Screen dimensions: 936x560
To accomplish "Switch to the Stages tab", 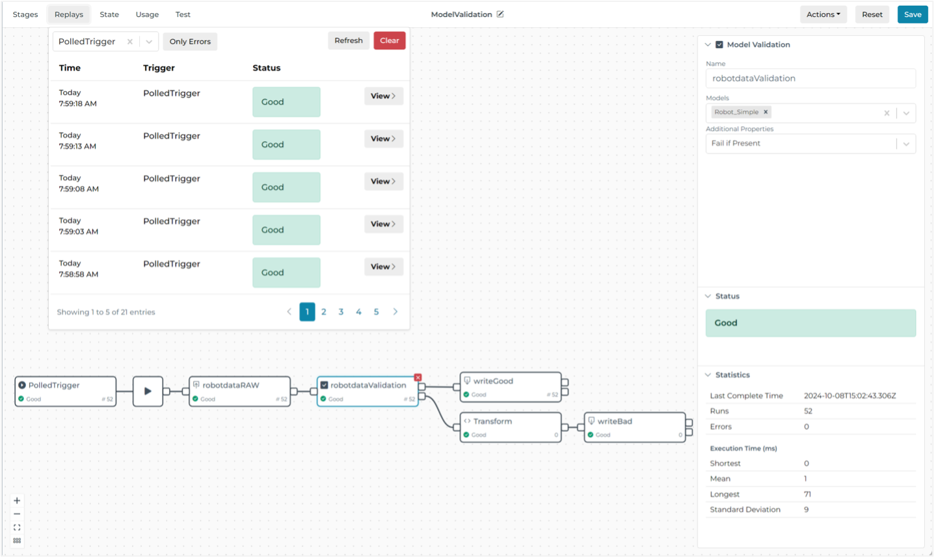I will point(25,14).
